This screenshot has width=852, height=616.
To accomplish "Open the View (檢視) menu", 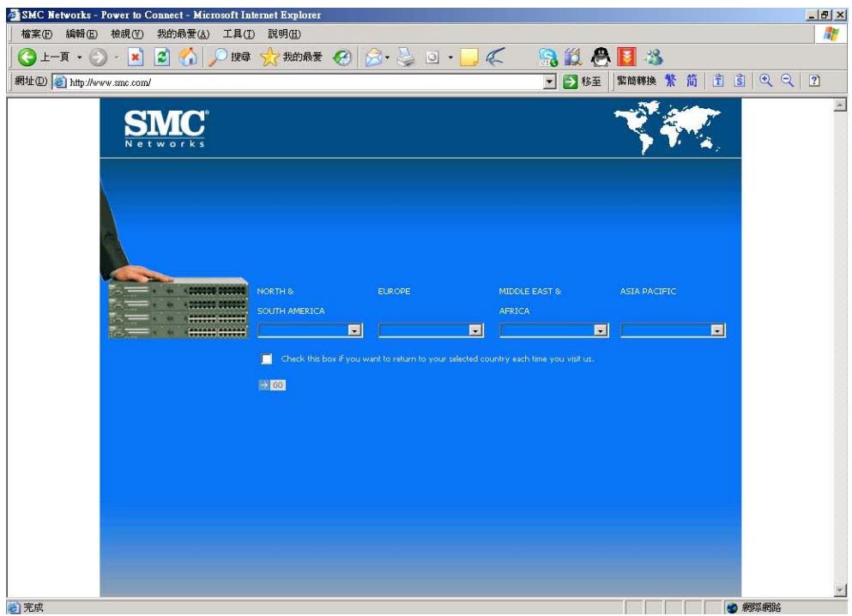I will 127,34.
